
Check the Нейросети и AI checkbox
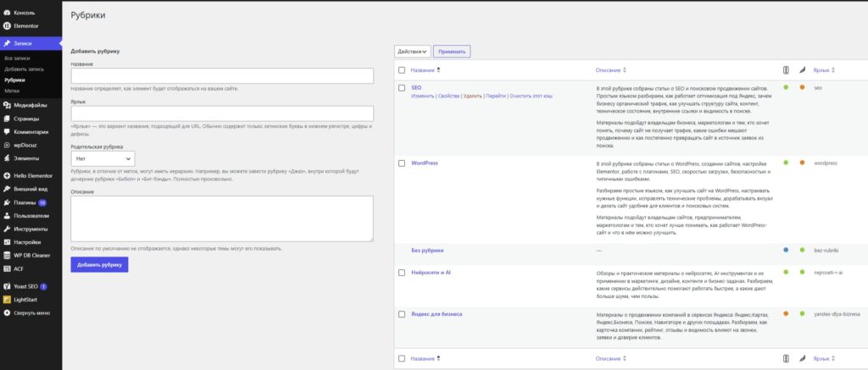402,273
